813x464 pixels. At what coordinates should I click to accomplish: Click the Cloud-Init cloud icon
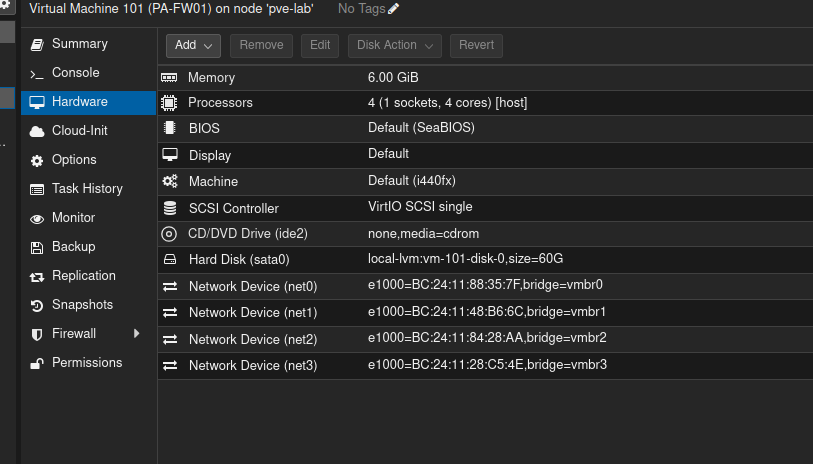tap(37, 131)
